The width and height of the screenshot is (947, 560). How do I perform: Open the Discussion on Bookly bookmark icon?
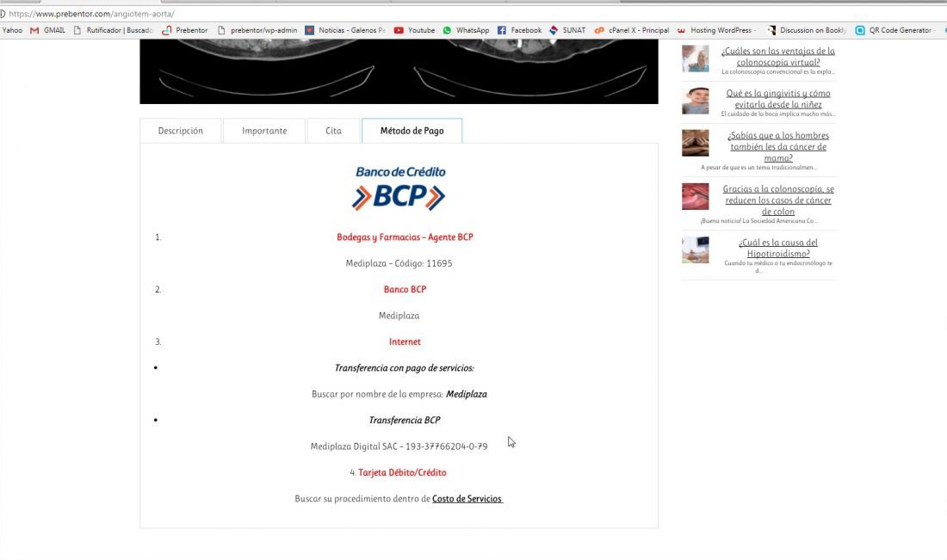click(771, 30)
